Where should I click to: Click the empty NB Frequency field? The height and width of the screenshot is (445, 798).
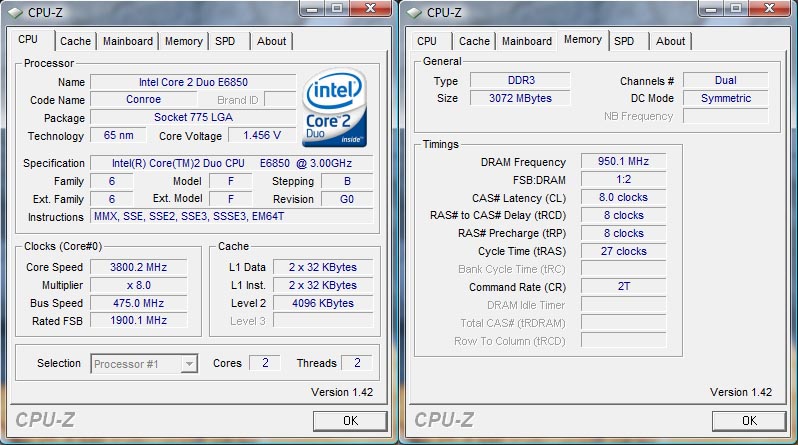click(x=726, y=116)
